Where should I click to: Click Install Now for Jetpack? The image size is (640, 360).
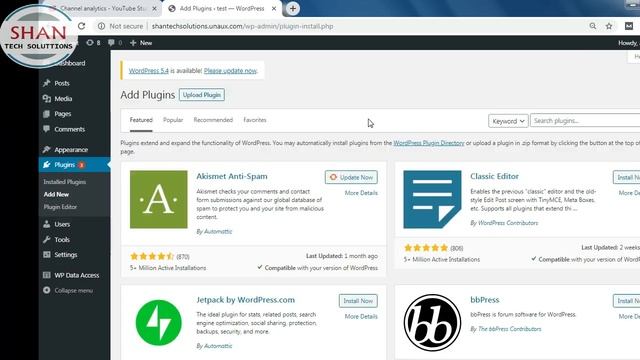click(x=358, y=301)
